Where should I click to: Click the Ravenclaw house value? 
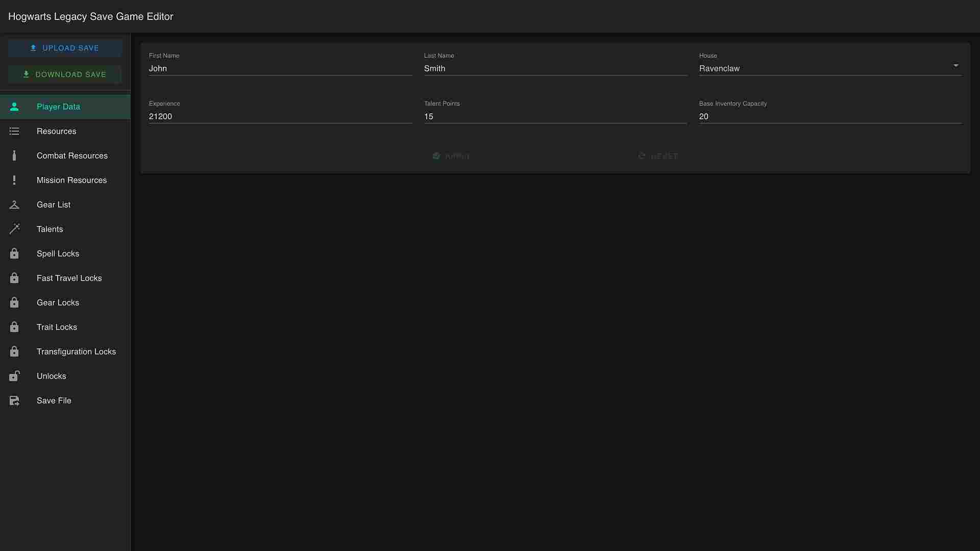[x=719, y=68]
